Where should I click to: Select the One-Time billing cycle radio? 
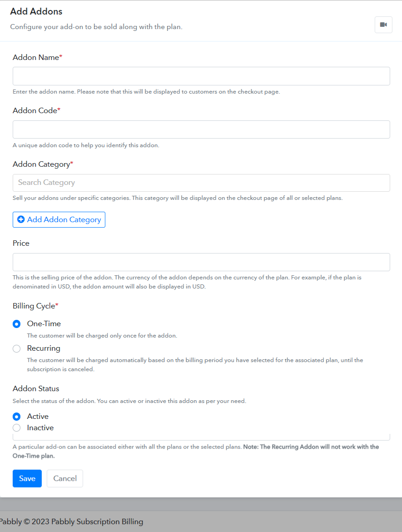tap(17, 324)
